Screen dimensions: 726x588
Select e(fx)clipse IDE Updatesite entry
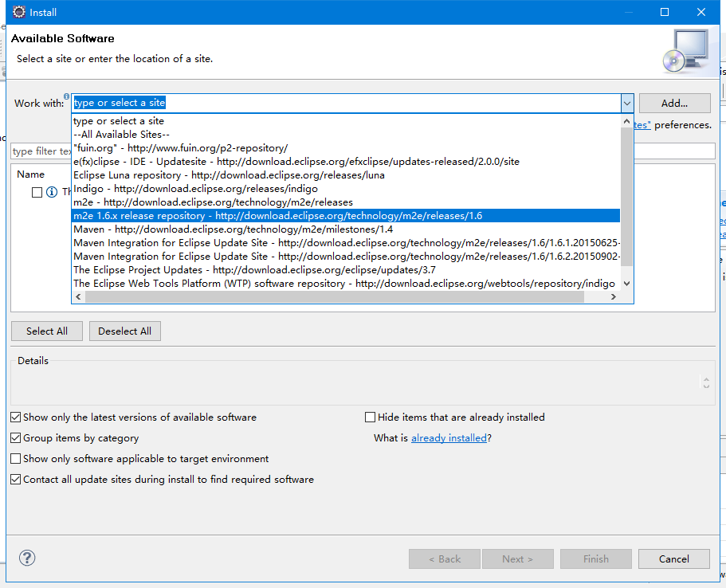click(346, 162)
